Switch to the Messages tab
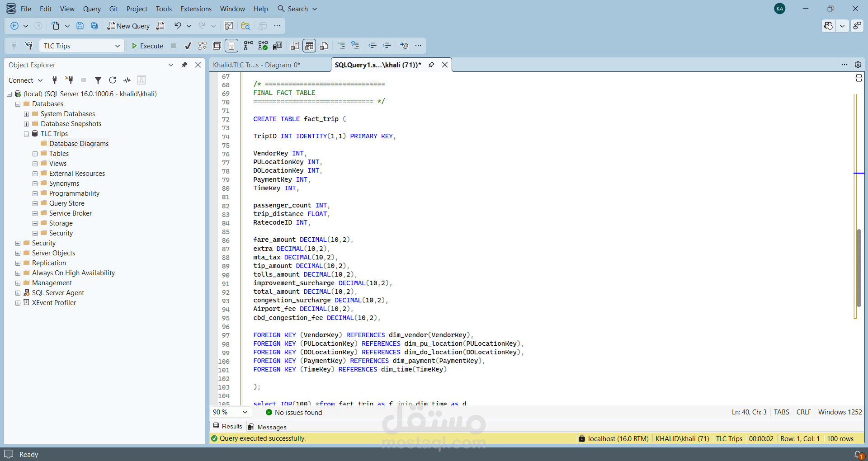The width and height of the screenshot is (868, 461). (267, 427)
